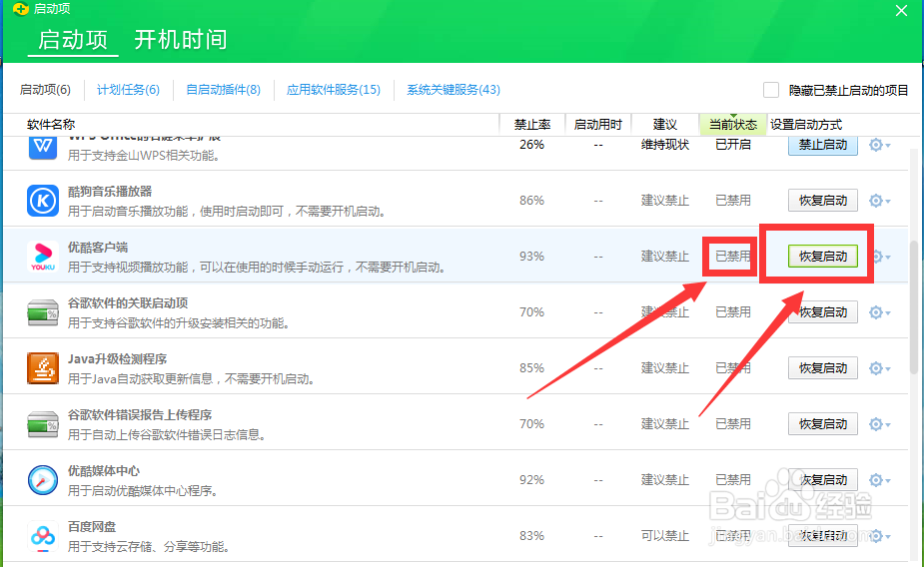Image resolution: width=924 pixels, height=567 pixels.
Task: Open gear settings menu for WPS Office row
Action: click(879, 145)
